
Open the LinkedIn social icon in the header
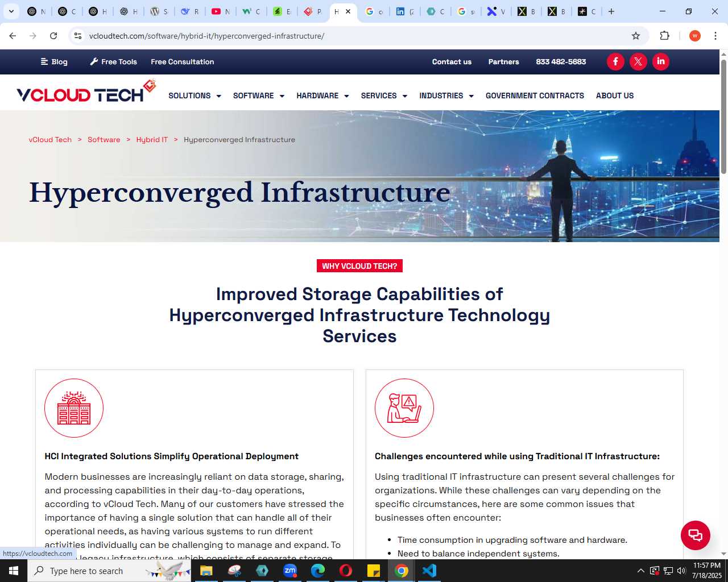tap(661, 61)
